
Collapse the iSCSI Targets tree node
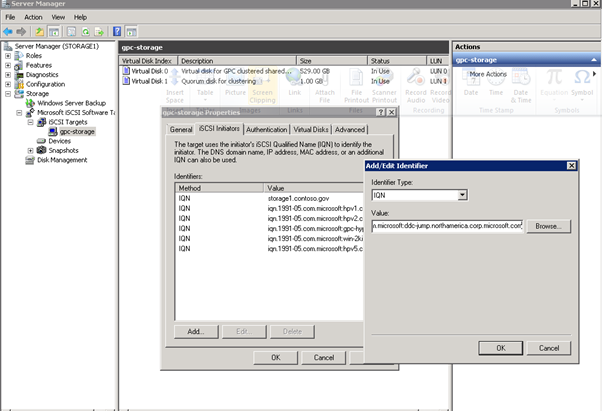(x=30, y=122)
